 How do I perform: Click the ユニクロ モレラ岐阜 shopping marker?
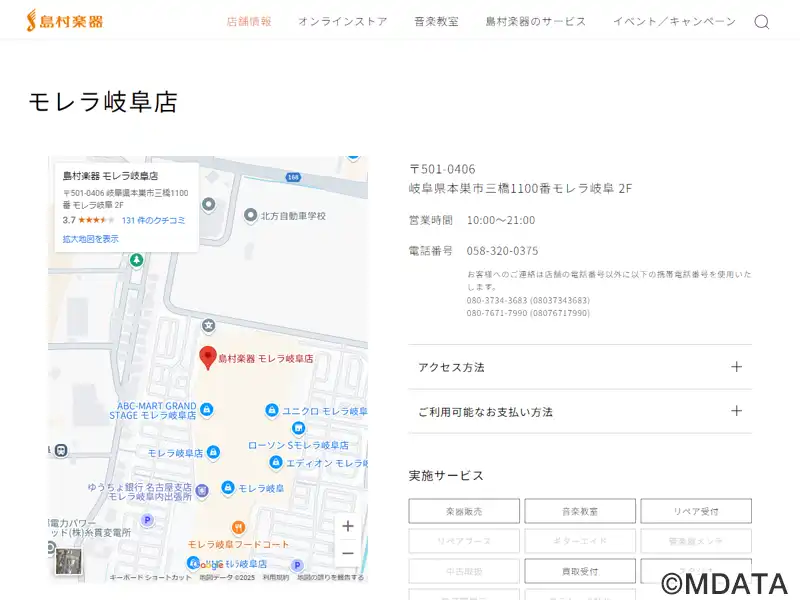tap(272, 410)
